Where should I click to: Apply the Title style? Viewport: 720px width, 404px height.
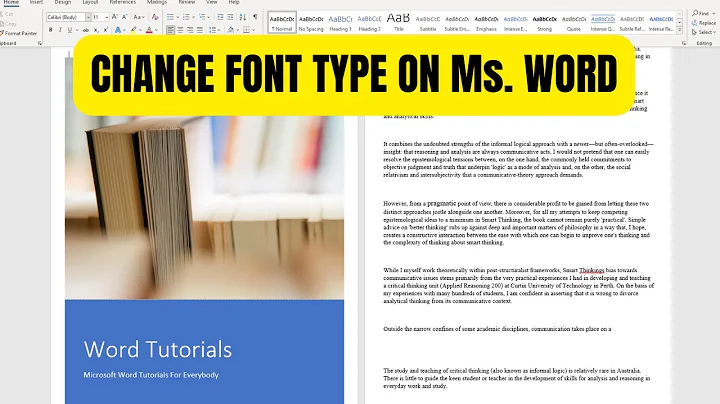point(399,22)
